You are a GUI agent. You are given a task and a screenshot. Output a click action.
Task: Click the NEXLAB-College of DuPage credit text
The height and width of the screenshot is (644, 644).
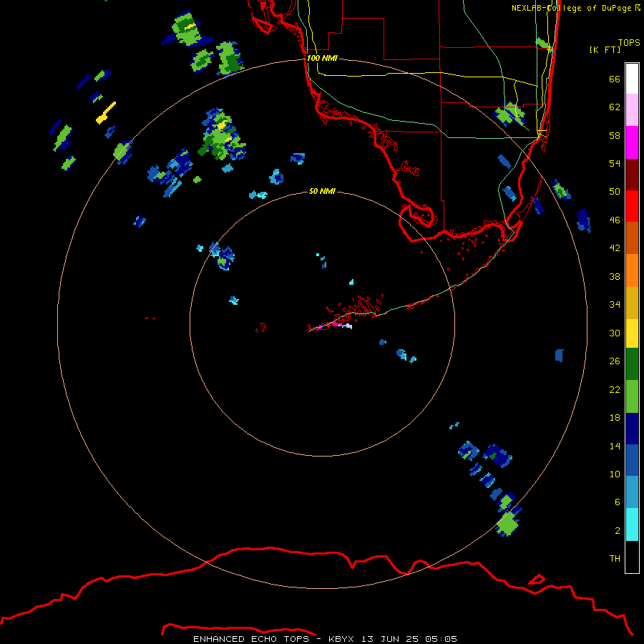pos(576,8)
